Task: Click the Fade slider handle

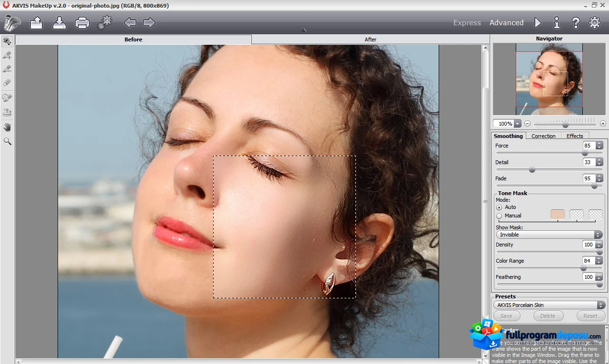Action: (x=594, y=186)
